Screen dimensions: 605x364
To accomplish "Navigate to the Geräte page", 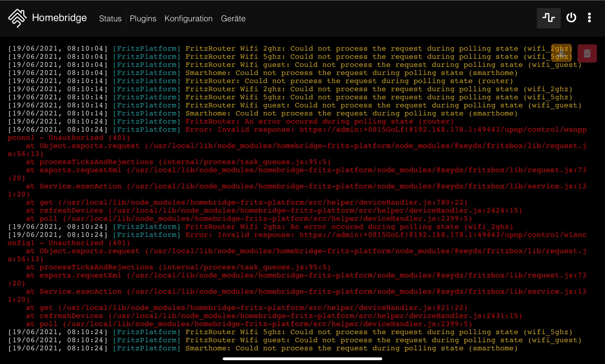I will click(x=233, y=19).
